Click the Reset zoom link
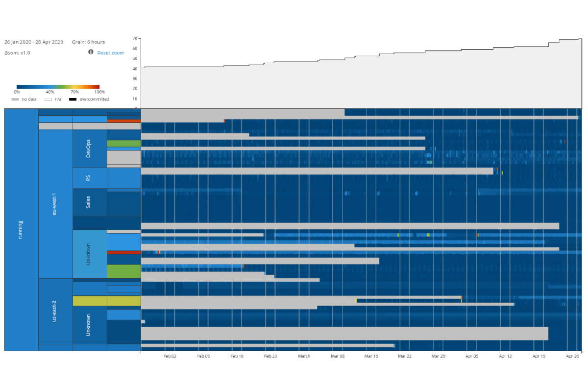 (x=111, y=53)
